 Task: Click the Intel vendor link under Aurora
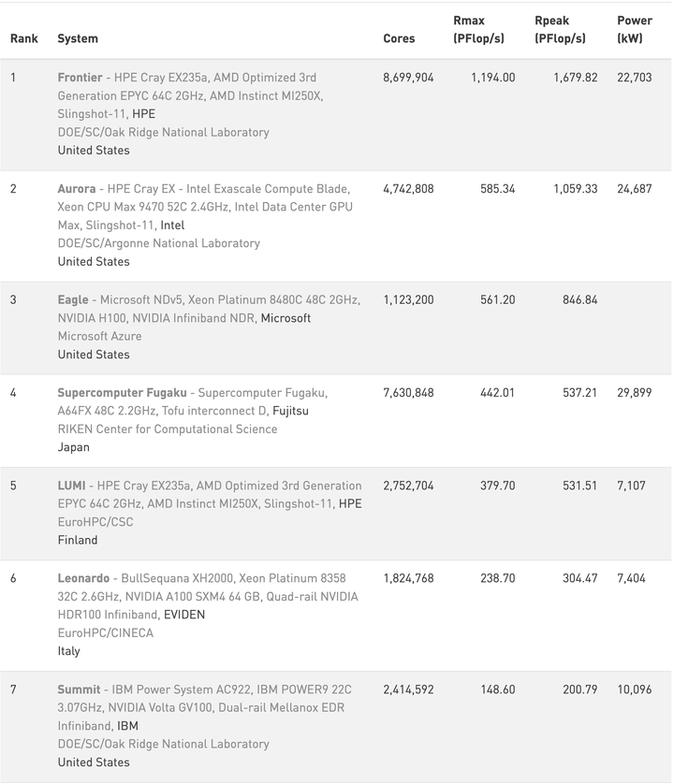coord(172,225)
